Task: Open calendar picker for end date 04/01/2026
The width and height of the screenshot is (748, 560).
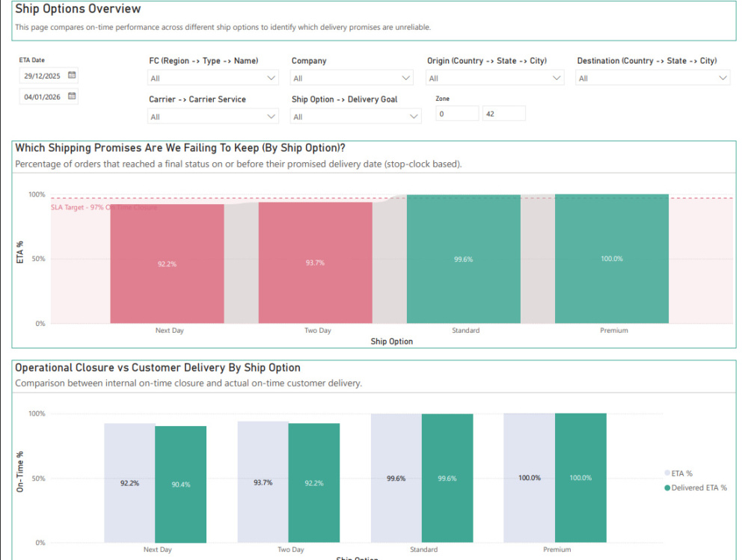Action: (x=72, y=96)
